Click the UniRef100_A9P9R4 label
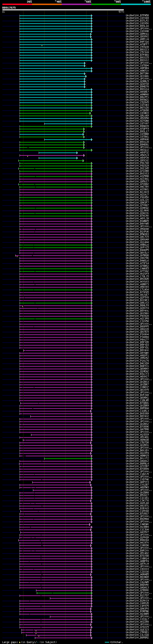This screenshot has height=644, width=153. pyautogui.click(x=137, y=68)
